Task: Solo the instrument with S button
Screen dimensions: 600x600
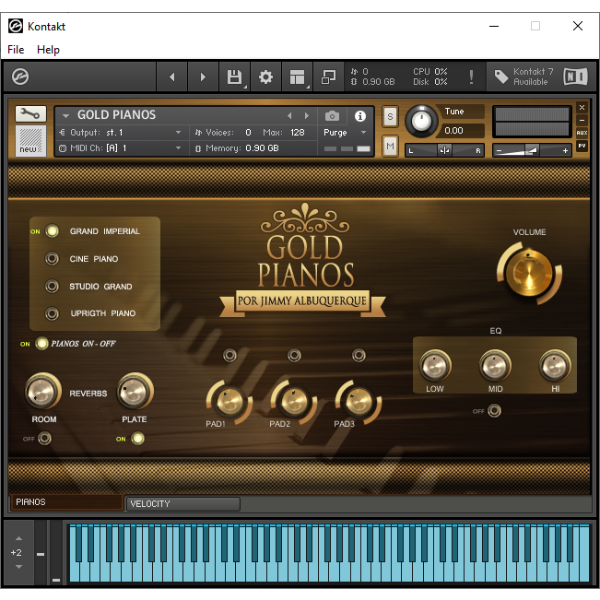Action: [390, 116]
